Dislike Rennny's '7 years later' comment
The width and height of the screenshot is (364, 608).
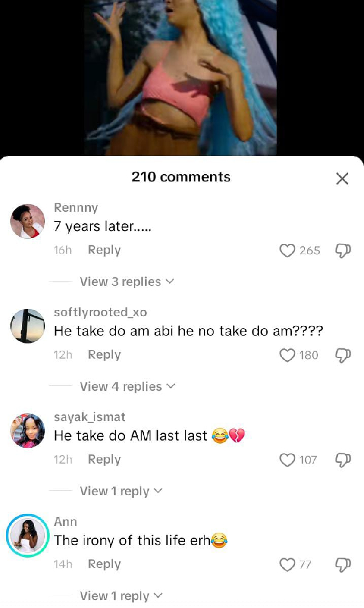(343, 251)
